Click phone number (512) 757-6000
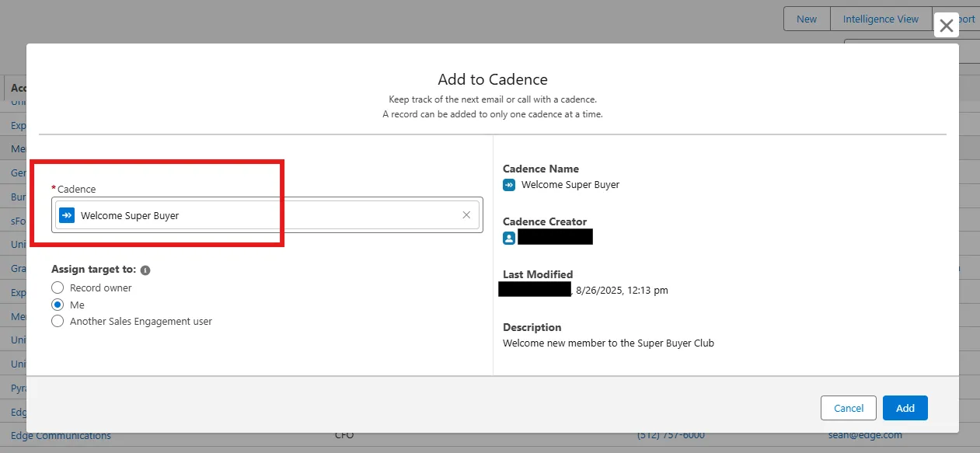The height and width of the screenshot is (453, 980). click(x=671, y=436)
